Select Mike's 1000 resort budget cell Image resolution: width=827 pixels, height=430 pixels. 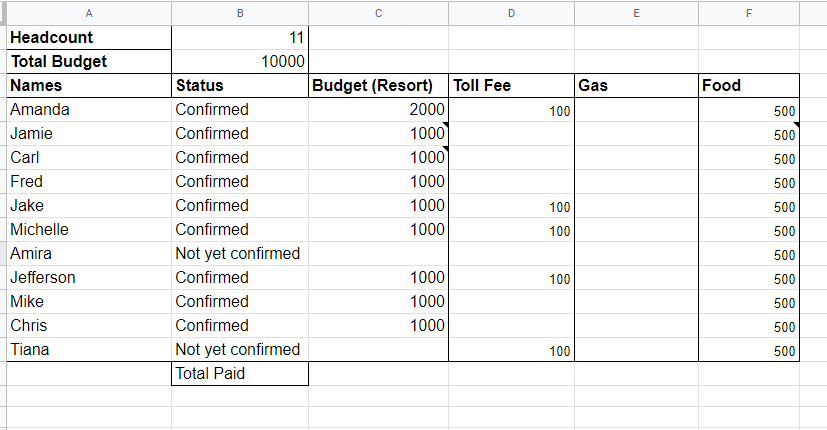(379, 302)
